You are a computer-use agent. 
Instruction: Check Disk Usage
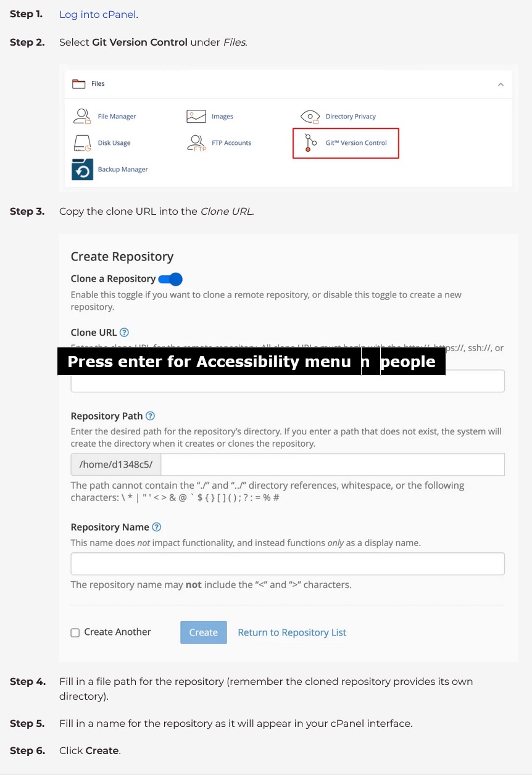click(x=114, y=143)
